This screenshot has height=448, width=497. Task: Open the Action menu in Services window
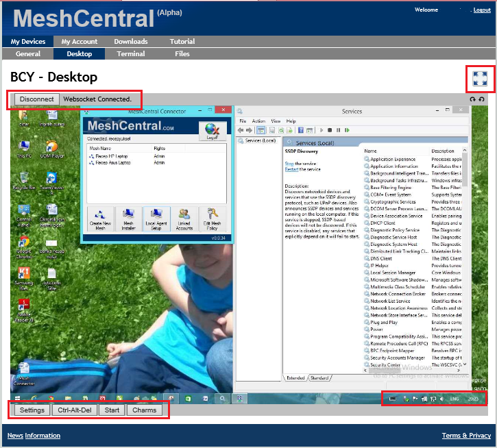tap(258, 121)
